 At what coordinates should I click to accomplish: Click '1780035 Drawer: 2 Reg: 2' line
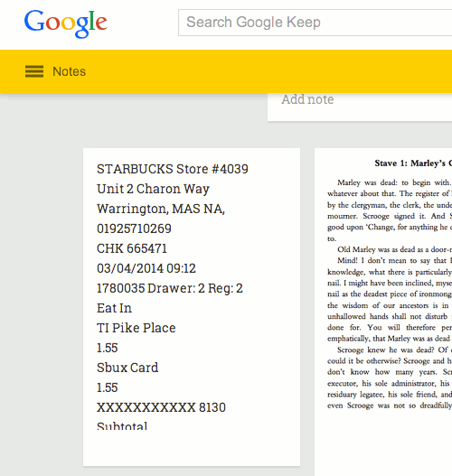[x=170, y=288]
